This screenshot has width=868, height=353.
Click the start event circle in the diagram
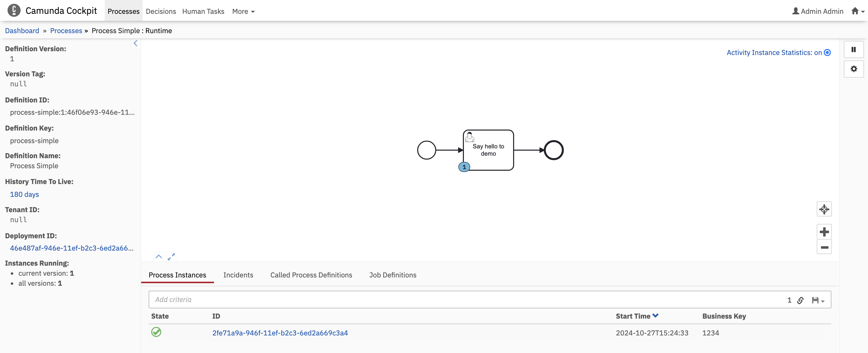click(x=426, y=150)
